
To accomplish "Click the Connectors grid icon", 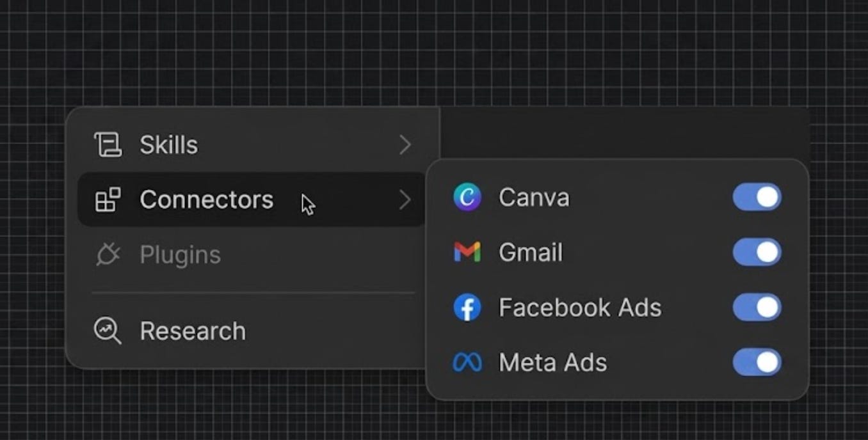I will point(108,200).
